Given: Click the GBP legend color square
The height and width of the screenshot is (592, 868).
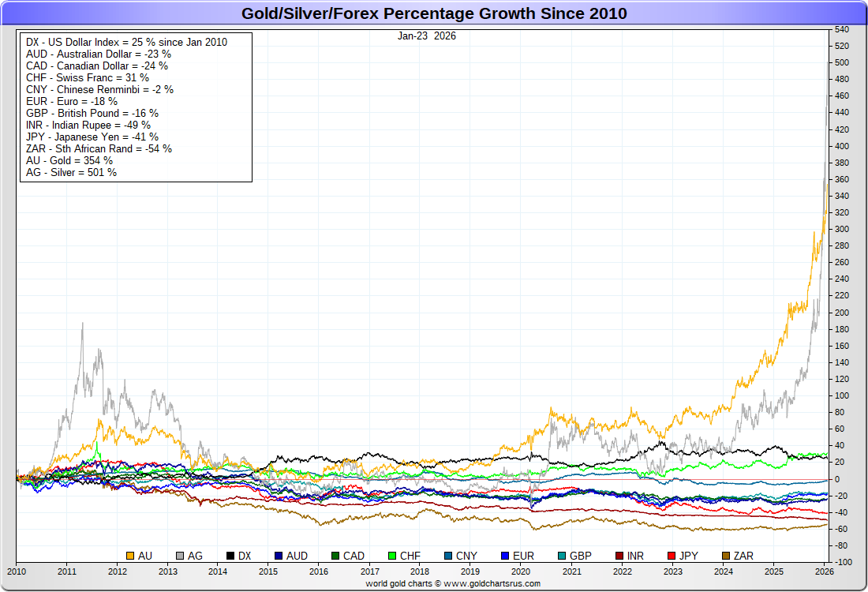Looking at the screenshot, I should point(560,556).
